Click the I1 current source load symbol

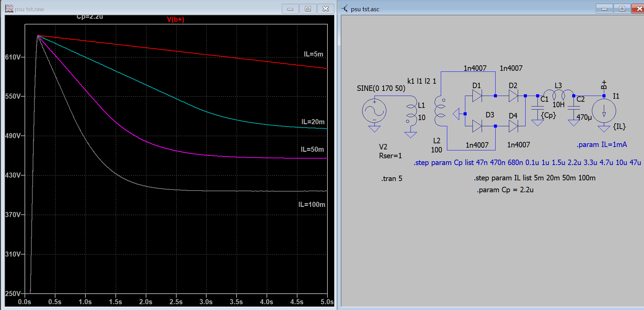point(604,111)
